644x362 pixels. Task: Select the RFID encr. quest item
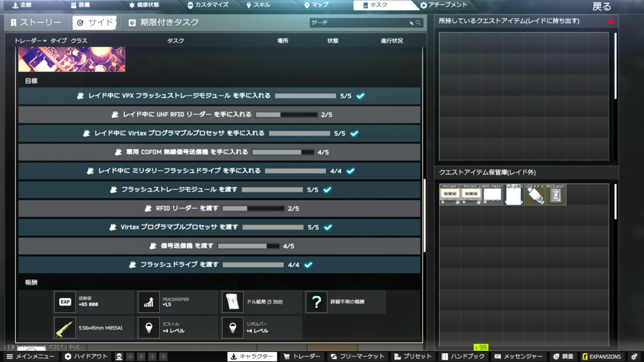tap(556, 195)
